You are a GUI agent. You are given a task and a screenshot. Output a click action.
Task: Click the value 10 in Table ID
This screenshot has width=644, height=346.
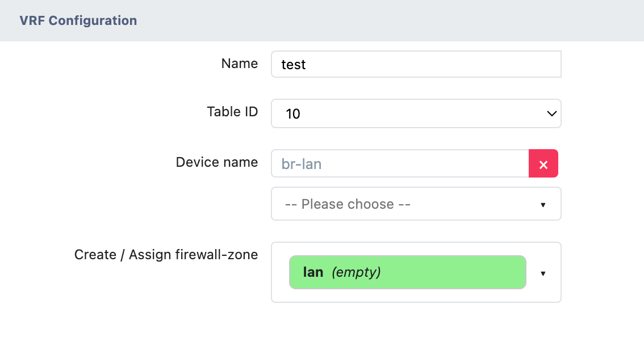[x=293, y=114]
